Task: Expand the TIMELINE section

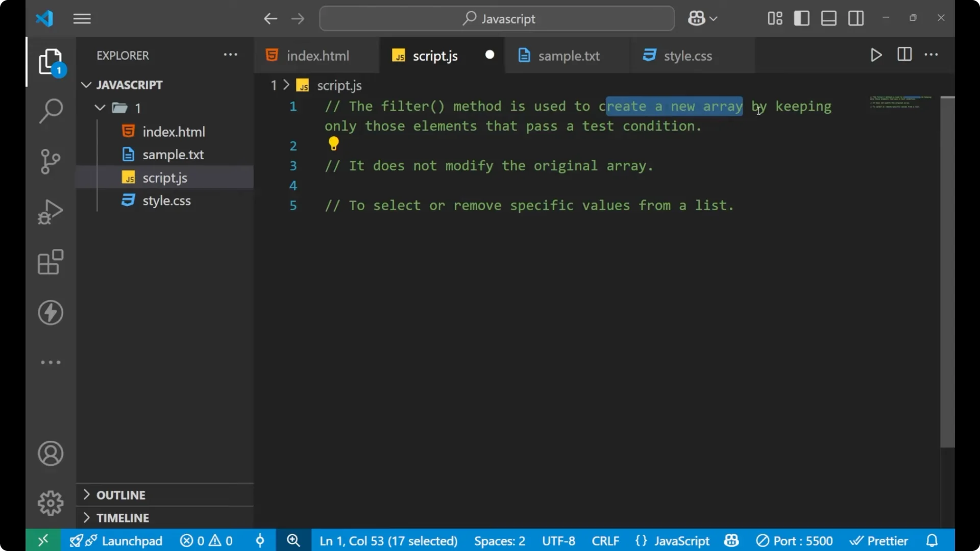Action: pyautogui.click(x=122, y=517)
